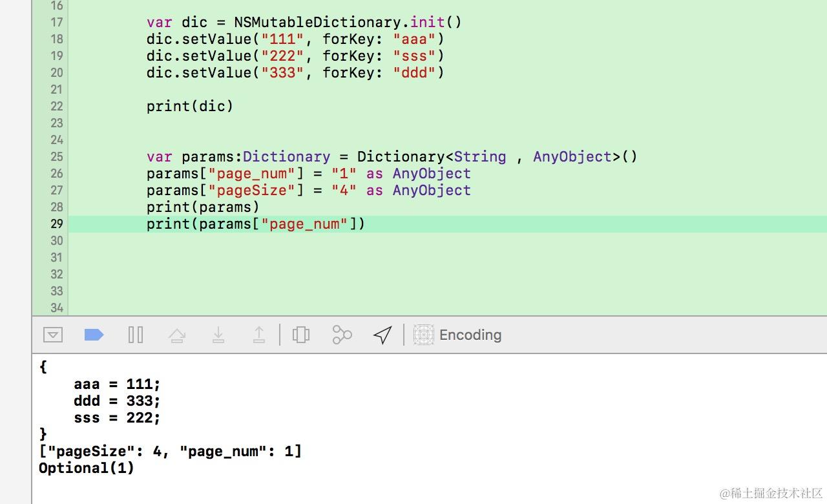Click line number 25 in the gutter
Screen dimensions: 827x504
pos(57,156)
